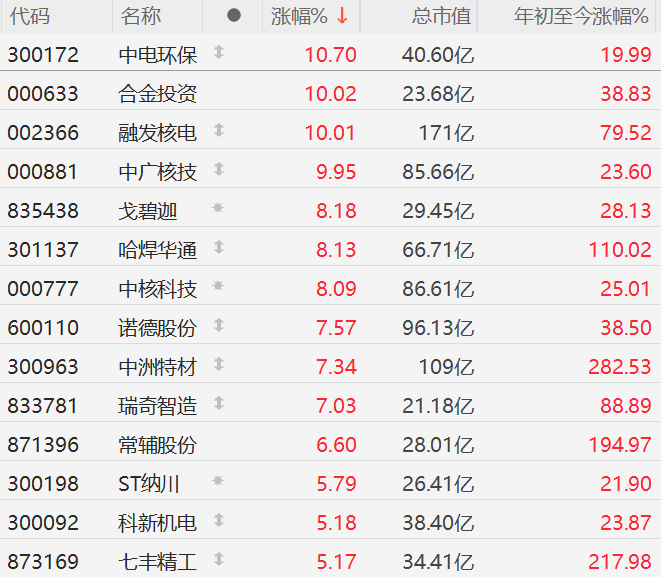Image resolution: width=661 pixels, height=577 pixels.
Task: Select stock name 常辅股份
Action: [158, 445]
